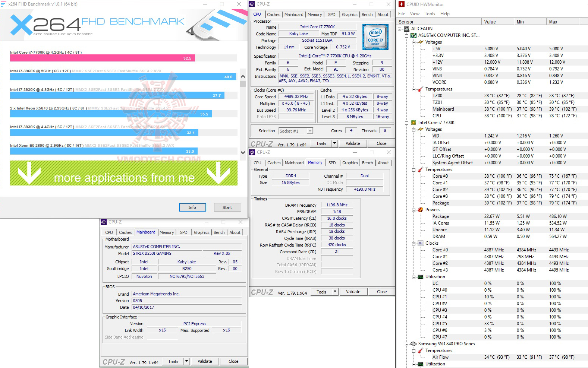Open Tools dropdown arrow in CPU-Z Memory window
The height and width of the screenshot is (368, 588).
pos(335,292)
